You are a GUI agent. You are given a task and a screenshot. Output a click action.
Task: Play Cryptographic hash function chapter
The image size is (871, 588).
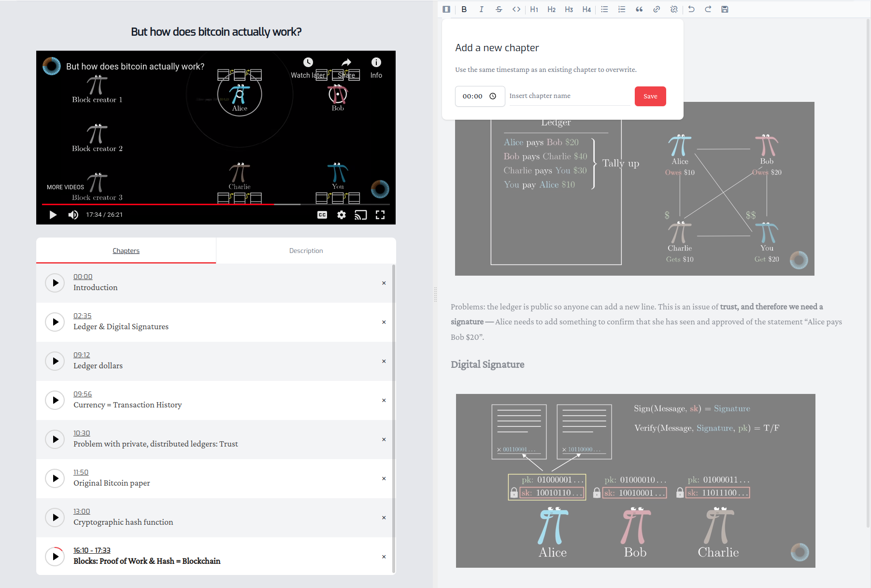[55, 518]
